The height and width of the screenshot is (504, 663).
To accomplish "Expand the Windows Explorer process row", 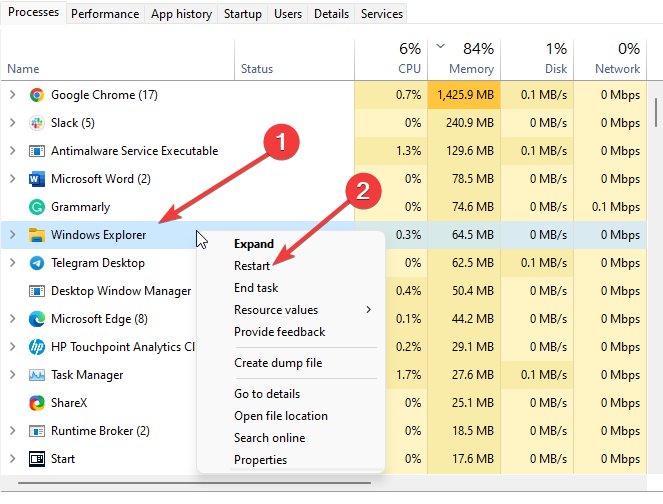I will (13, 234).
